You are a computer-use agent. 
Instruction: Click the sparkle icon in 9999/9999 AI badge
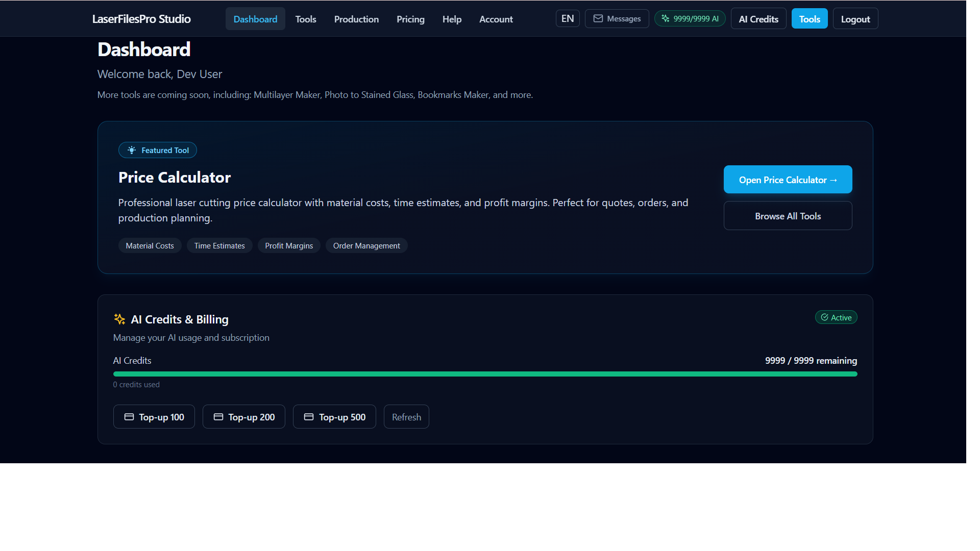click(665, 19)
